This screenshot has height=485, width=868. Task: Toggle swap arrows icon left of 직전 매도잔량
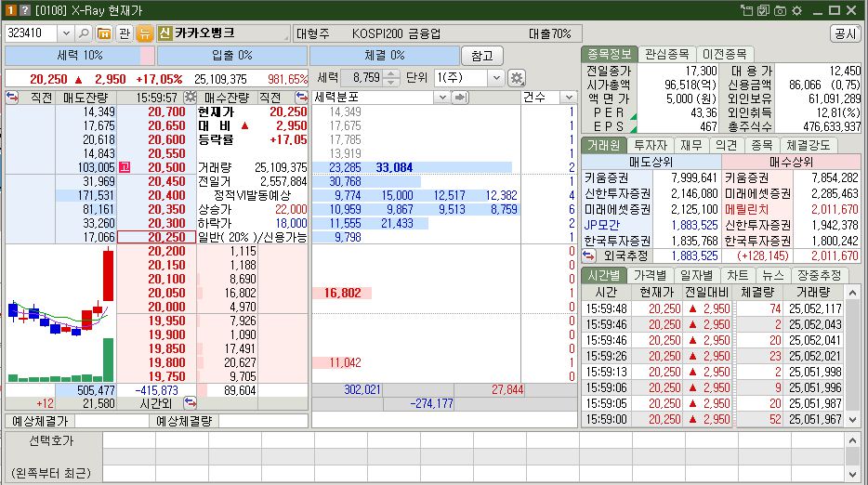coord(12,98)
